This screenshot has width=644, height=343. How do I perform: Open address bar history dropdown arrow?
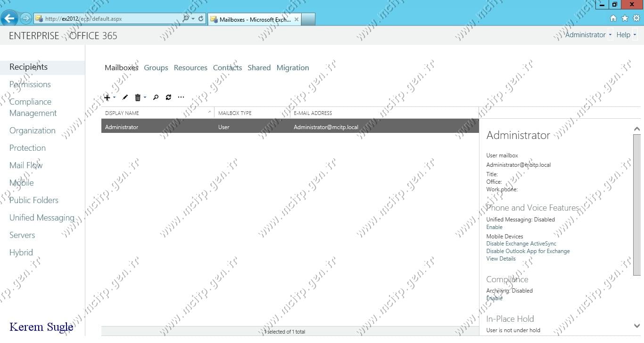click(x=193, y=19)
